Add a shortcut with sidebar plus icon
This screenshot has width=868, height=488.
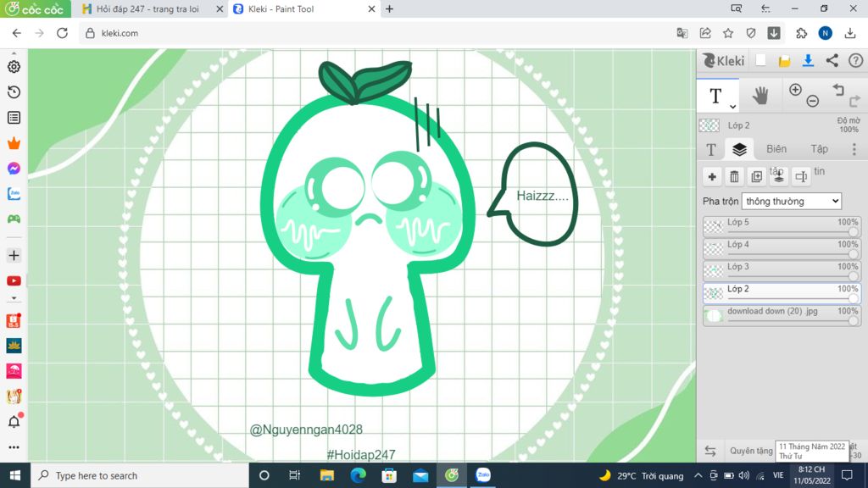coord(14,256)
